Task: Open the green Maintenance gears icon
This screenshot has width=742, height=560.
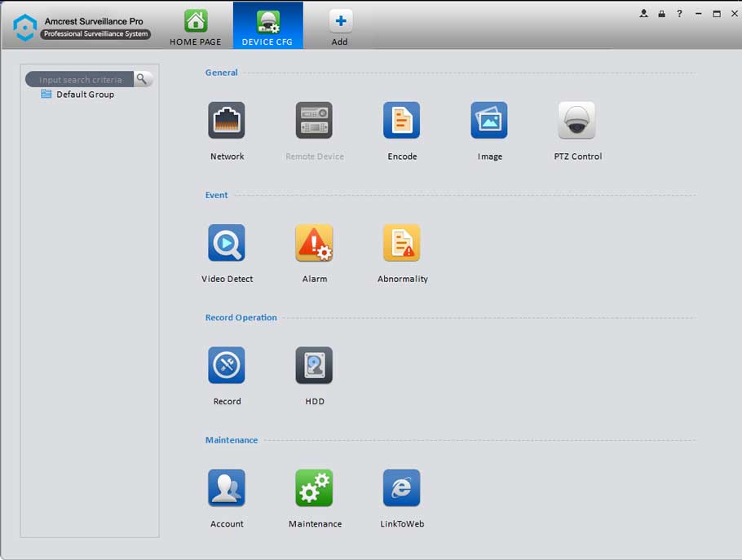Action: pos(314,487)
